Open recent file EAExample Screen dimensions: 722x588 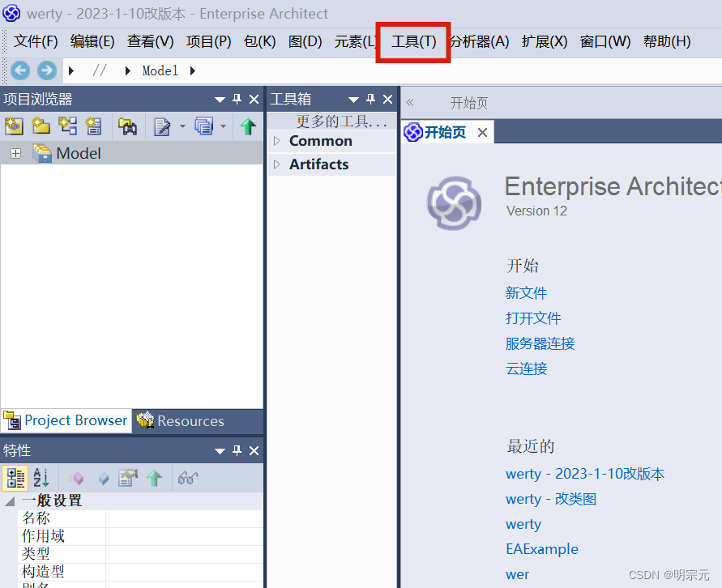pos(541,549)
